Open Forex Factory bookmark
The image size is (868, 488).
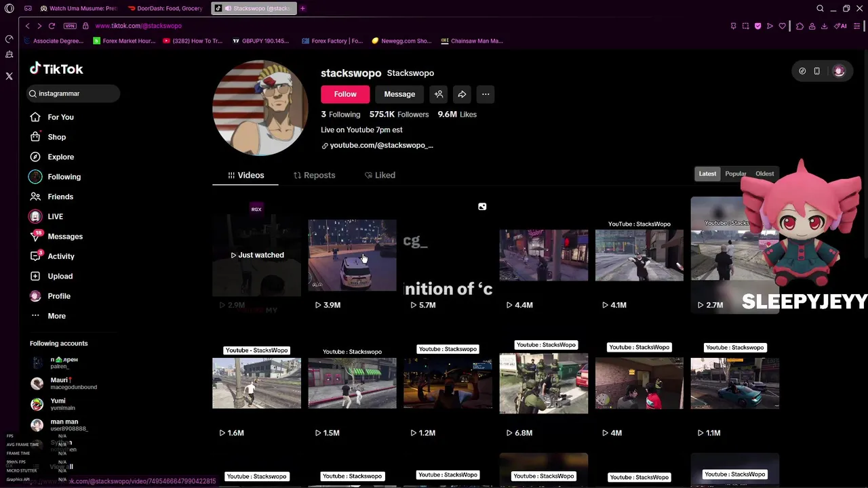pos(332,41)
